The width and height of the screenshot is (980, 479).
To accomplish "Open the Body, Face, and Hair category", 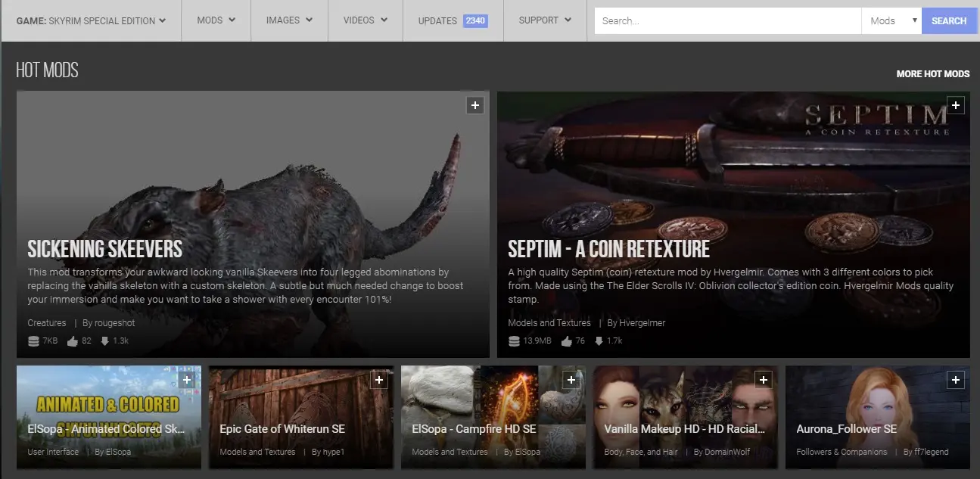I will 641,452.
